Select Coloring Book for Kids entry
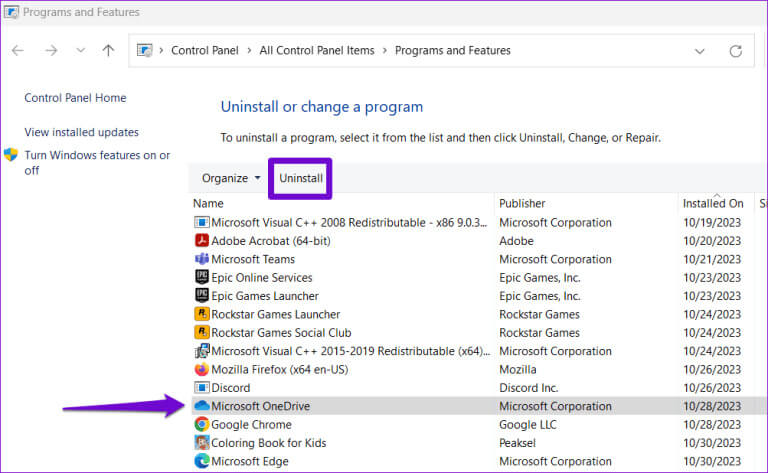The width and height of the screenshot is (768, 473). point(268,443)
